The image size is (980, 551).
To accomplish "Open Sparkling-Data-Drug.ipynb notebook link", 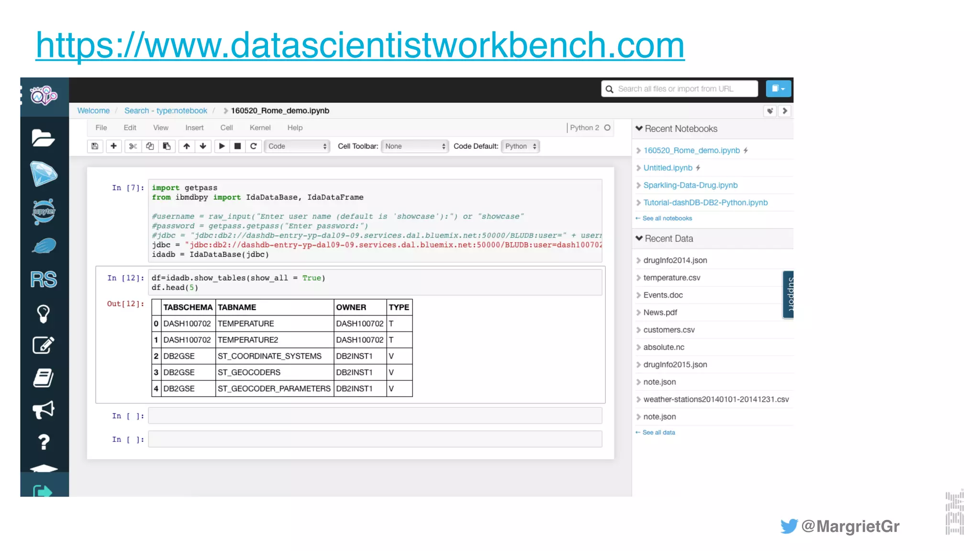I will pos(690,185).
